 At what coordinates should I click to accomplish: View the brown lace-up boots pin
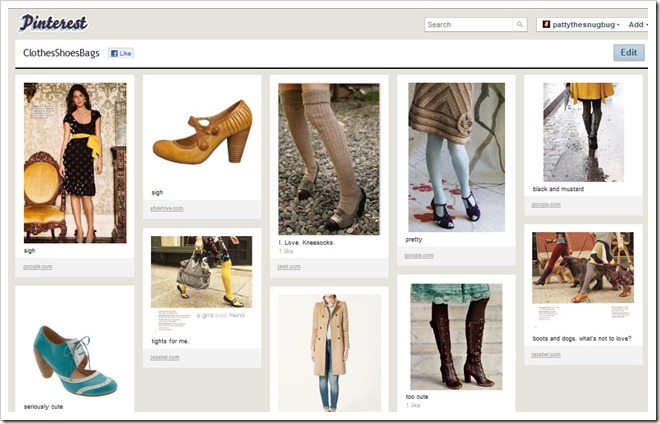(456, 336)
